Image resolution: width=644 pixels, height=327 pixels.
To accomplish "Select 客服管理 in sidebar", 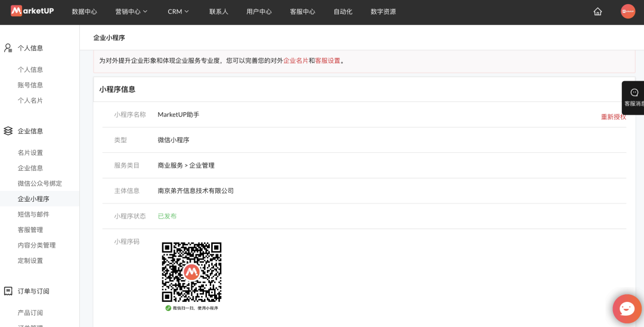I will (30, 230).
